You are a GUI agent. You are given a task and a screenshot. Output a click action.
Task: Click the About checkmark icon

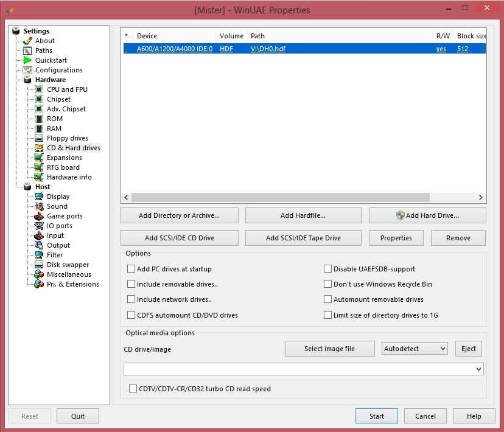27,41
